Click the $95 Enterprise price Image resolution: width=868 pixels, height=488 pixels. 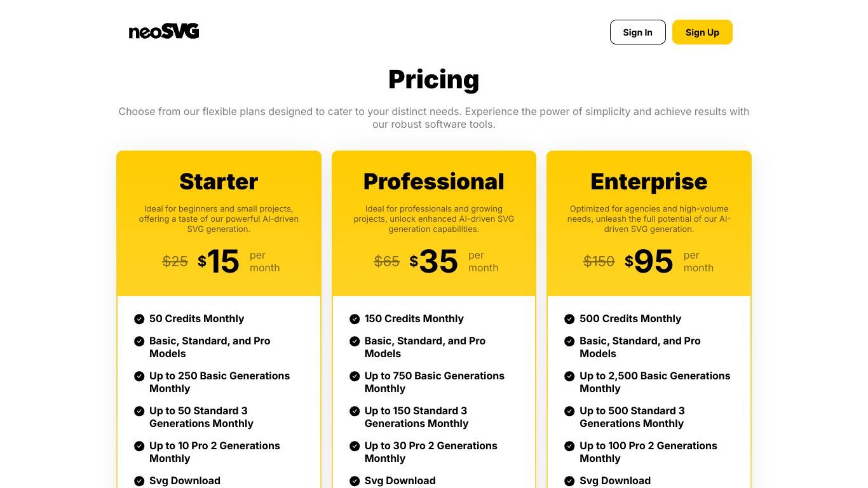649,261
